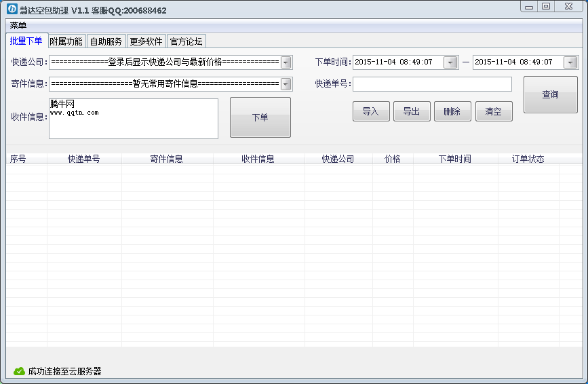Open the end 下单时间 date picker
This screenshot has height=384, width=588.
pyautogui.click(x=570, y=62)
